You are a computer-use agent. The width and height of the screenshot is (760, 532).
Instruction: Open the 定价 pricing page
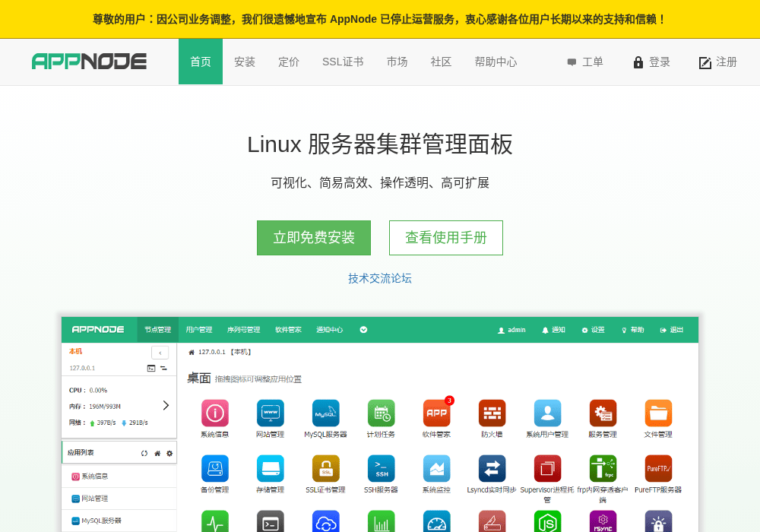(x=288, y=62)
